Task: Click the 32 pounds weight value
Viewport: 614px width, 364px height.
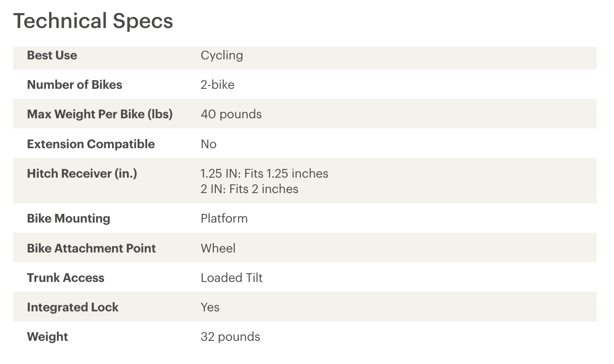Action: 230,337
